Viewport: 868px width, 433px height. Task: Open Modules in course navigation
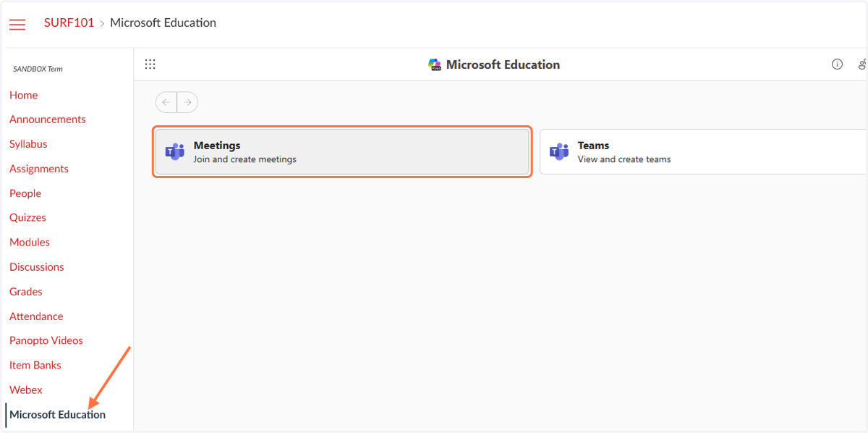point(30,242)
